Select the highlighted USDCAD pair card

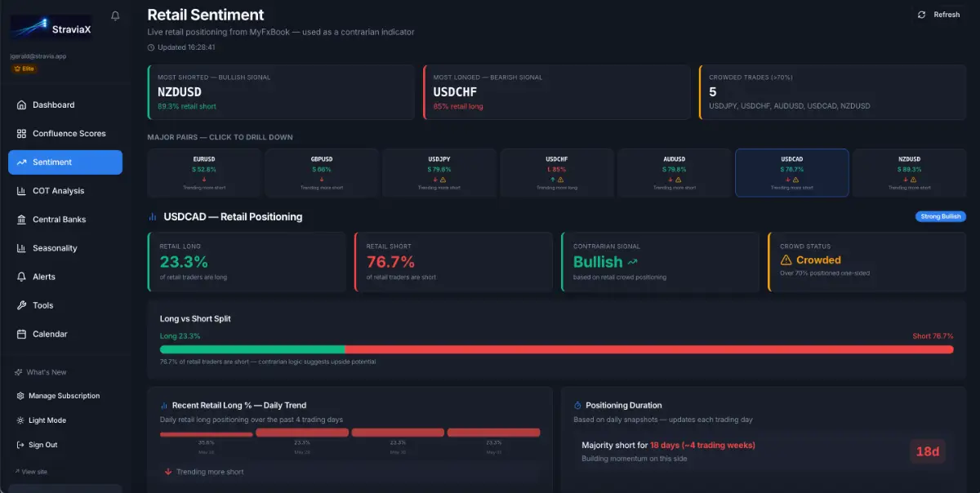pos(792,173)
